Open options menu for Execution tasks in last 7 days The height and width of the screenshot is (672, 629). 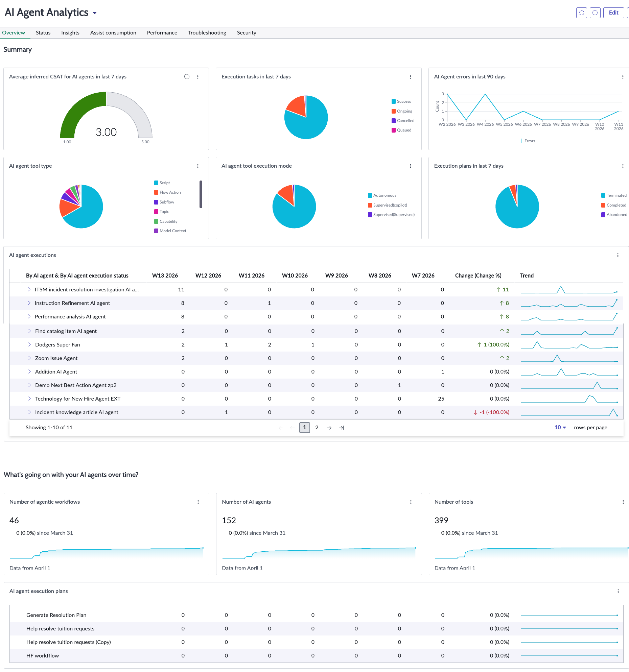point(411,77)
